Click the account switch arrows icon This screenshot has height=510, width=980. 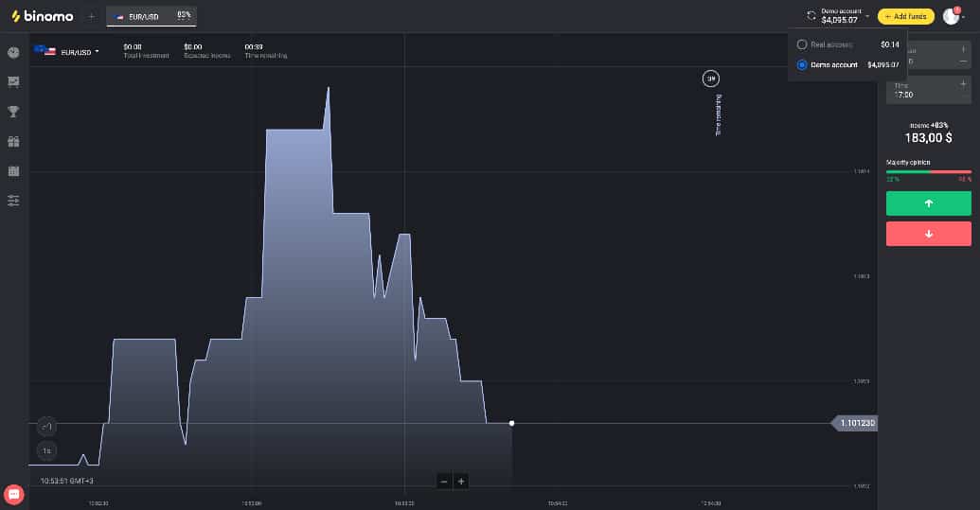tap(811, 16)
